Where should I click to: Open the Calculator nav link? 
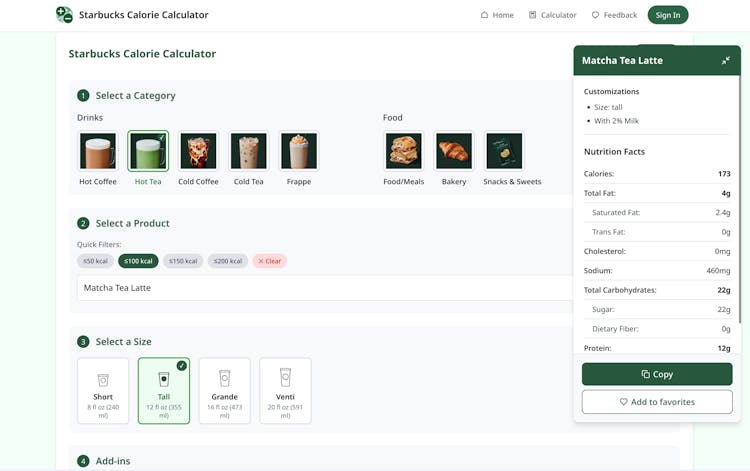point(552,15)
